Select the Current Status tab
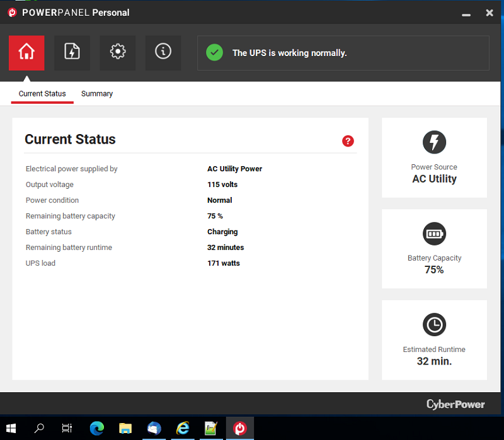 42,94
